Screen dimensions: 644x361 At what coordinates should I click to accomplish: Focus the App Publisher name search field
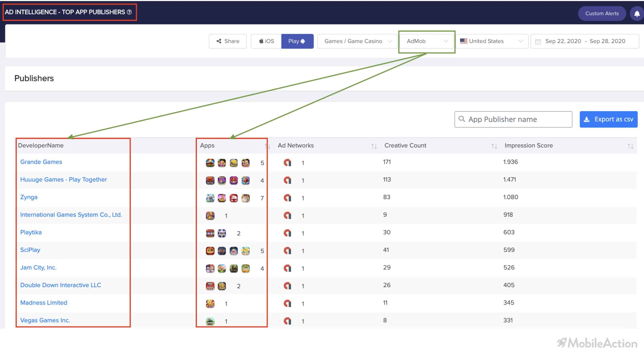513,119
